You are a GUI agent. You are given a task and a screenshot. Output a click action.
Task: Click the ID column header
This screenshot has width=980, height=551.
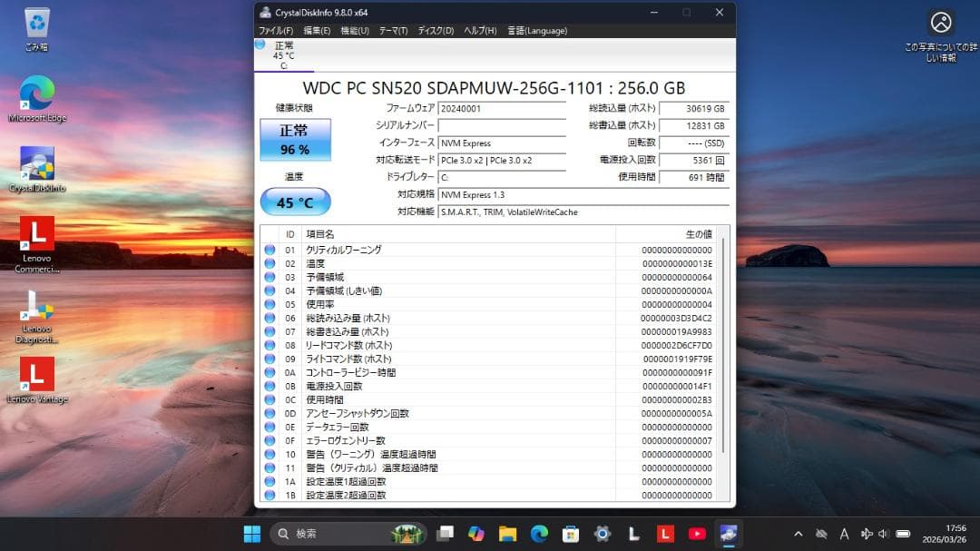[290, 234]
